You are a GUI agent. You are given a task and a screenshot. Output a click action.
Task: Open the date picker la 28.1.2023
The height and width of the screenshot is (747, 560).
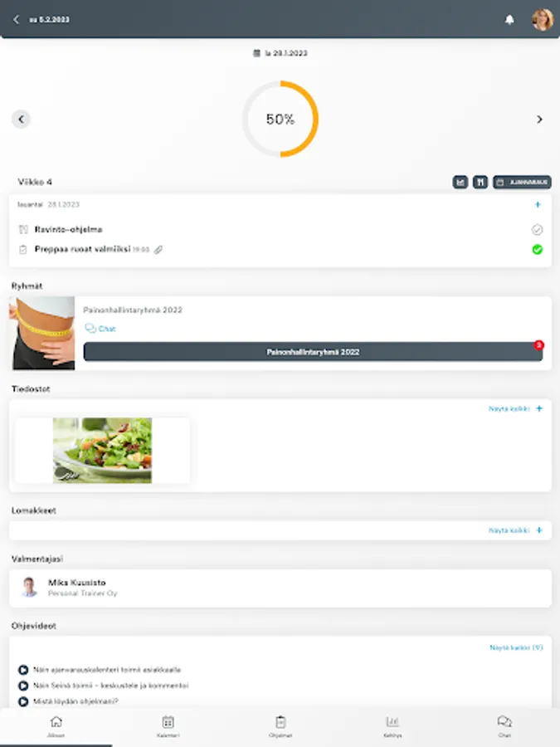[280, 53]
